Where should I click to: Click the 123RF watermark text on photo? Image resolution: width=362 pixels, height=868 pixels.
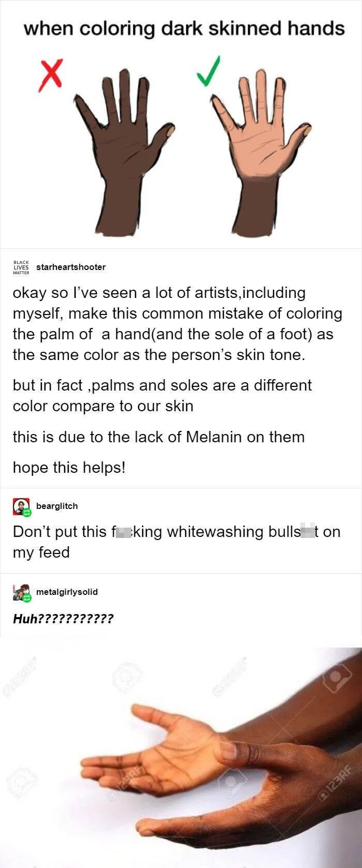click(339, 782)
